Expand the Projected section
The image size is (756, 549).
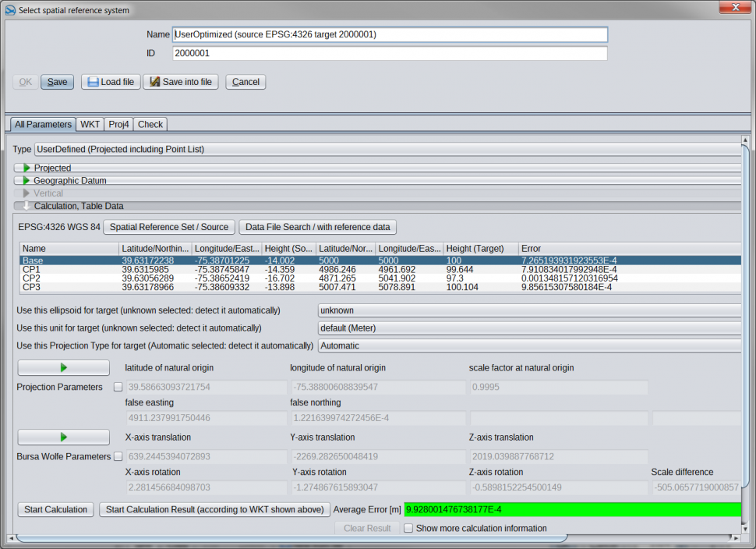pyautogui.click(x=26, y=168)
